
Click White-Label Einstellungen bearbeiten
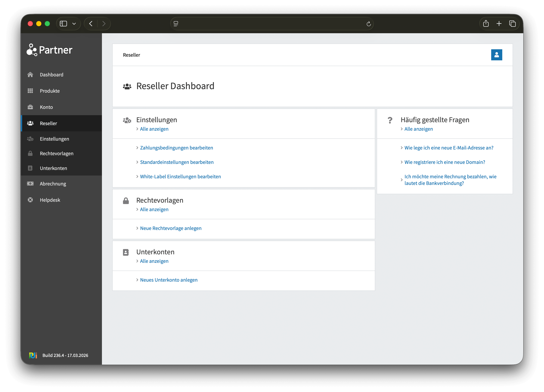(180, 177)
